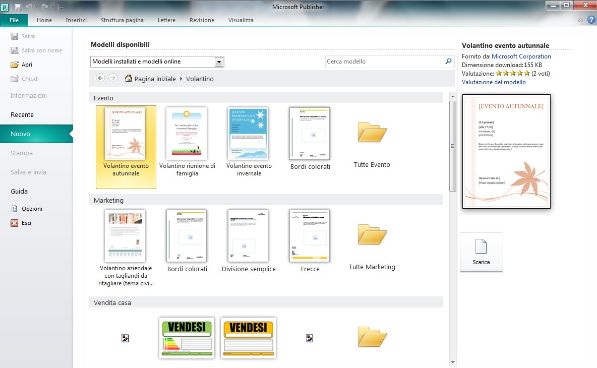Open the Stampa section
The image size is (597, 368).
pos(22,153)
